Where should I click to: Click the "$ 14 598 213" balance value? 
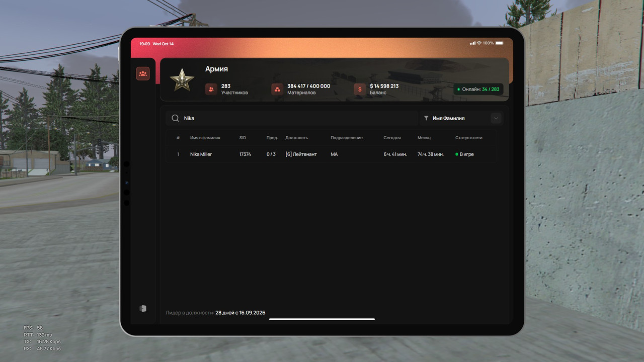[384, 86]
